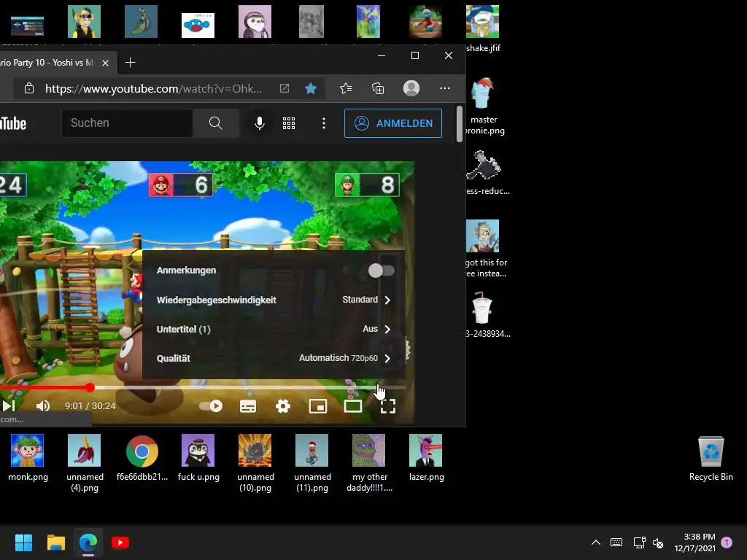
Task: Open the Edge profile avatar
Action: [411, 88]
